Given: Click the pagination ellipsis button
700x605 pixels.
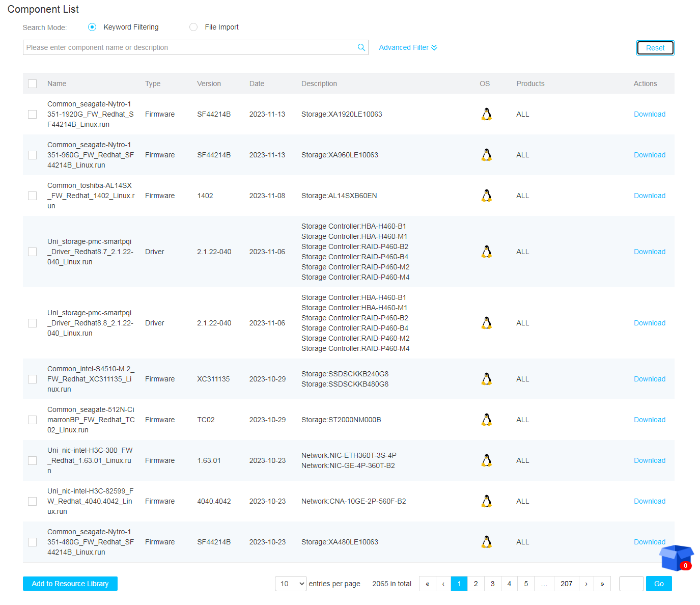Looking at the screenshot, I should coord(544,584).
